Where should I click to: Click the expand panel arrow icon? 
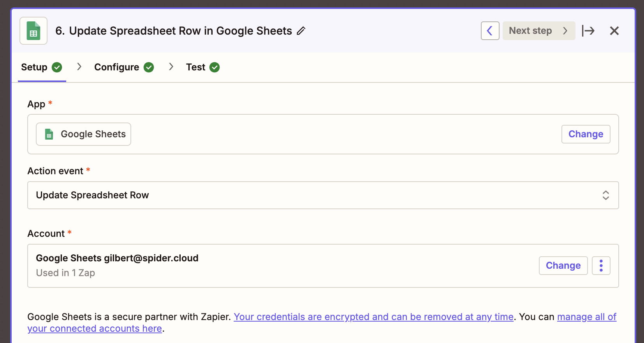(588, 31)
